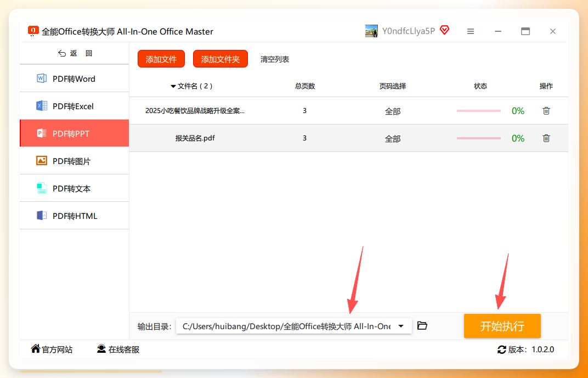
Task: Click the 页码选择 column header
Action: pyautogui.click(x=393, y=86)
